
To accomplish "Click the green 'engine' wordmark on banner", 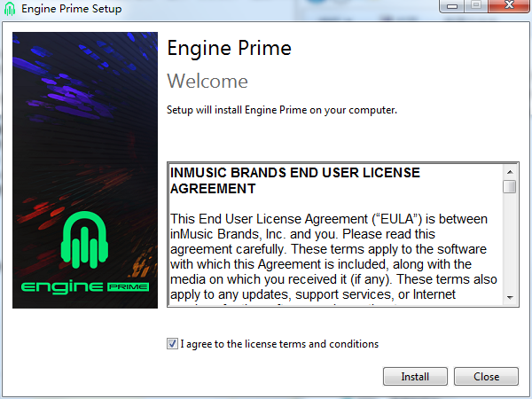I will (62, 286).
